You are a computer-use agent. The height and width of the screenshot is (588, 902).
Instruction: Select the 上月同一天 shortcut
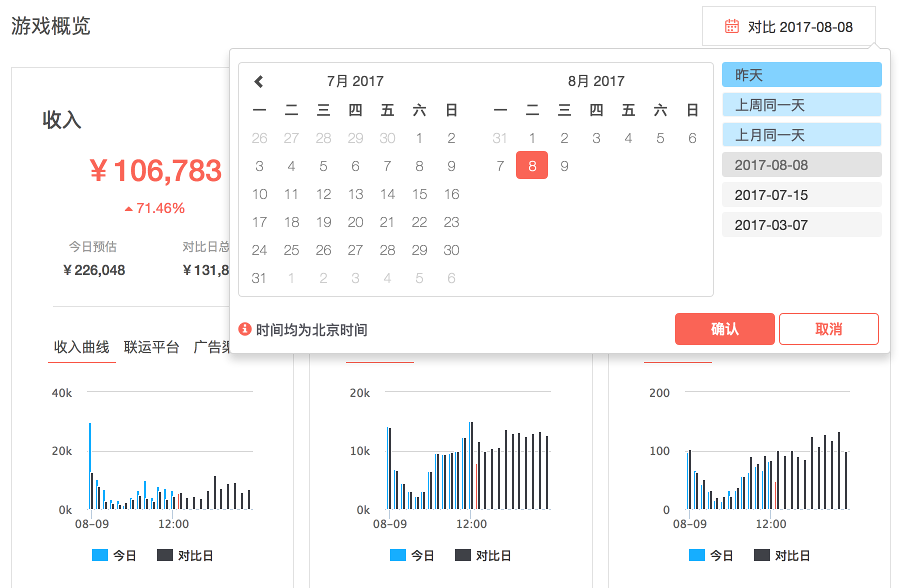coord(801,135)
